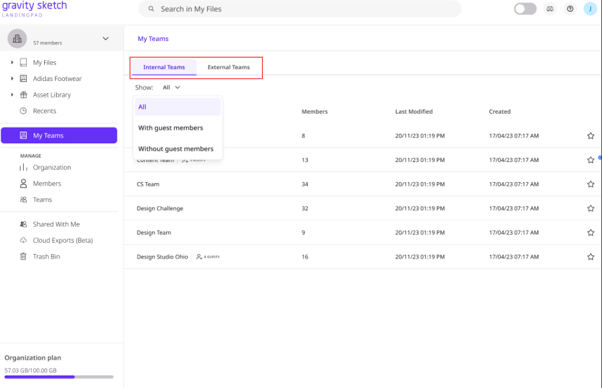Expand the Asset Library tree arrow
Image resolution: width=602 pixels, height=388 pixels.
12,94
